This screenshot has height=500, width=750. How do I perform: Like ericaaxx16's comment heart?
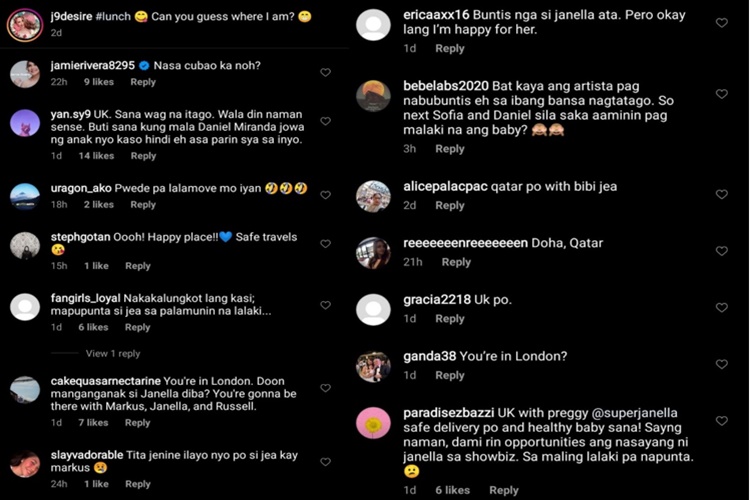pyautogui.click(x=721, y=22)
